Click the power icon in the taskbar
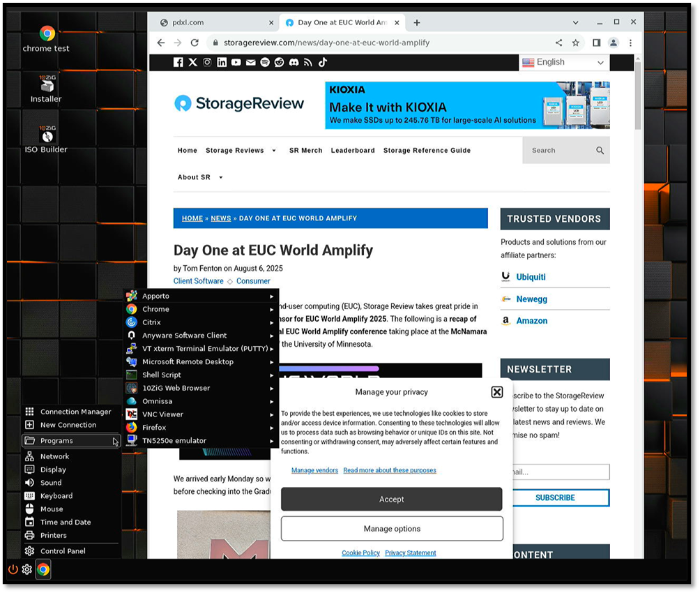700x593 pixels. pos(13,569)
